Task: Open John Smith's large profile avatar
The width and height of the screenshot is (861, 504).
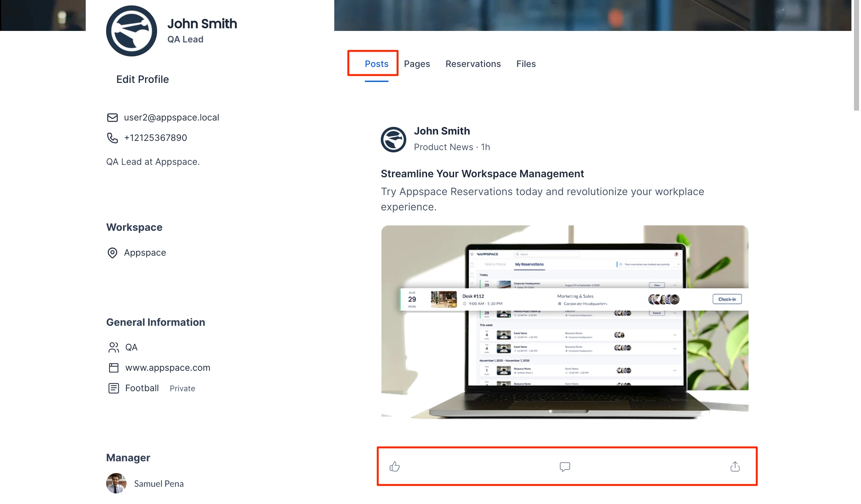Action: click(132, 31)
